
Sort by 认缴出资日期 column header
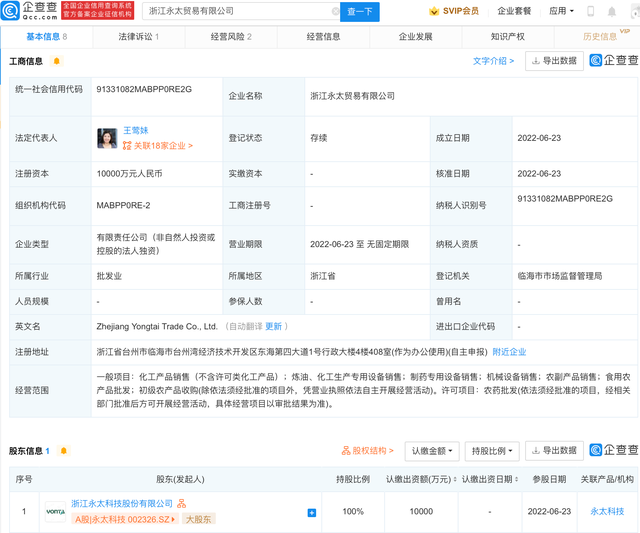[490, 479]
